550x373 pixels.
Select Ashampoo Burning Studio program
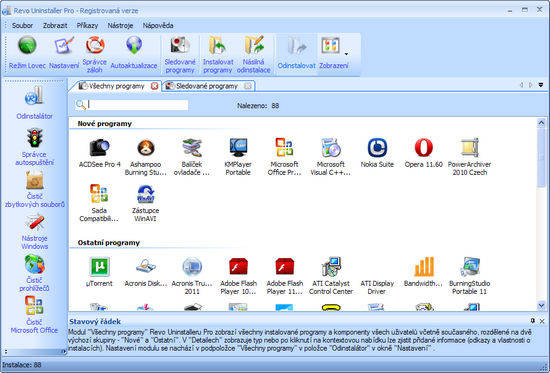146,157
